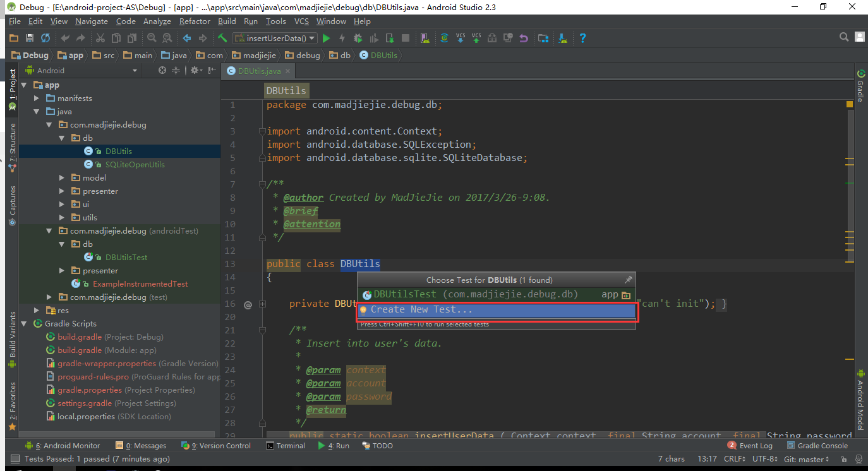Navigate Forward with the right arrow

[202, 38]
